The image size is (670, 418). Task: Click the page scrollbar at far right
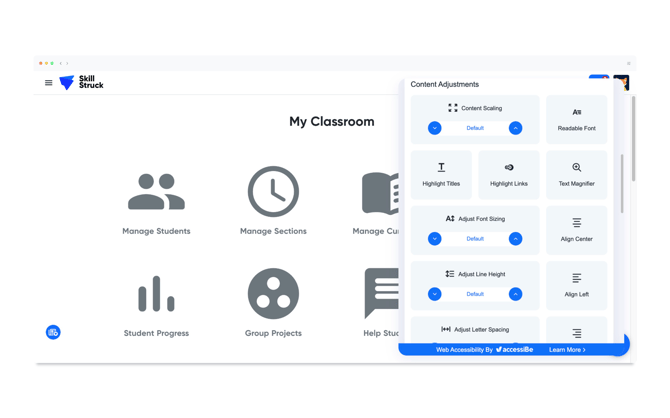click(633, 139)
